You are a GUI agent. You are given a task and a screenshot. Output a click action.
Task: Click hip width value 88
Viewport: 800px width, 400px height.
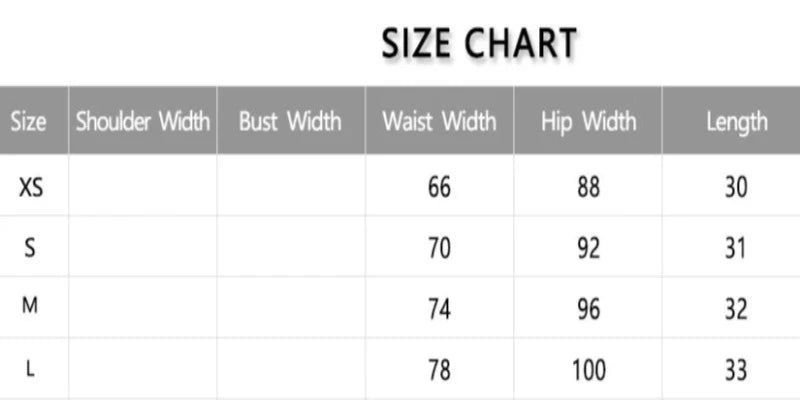coord(589,187)
